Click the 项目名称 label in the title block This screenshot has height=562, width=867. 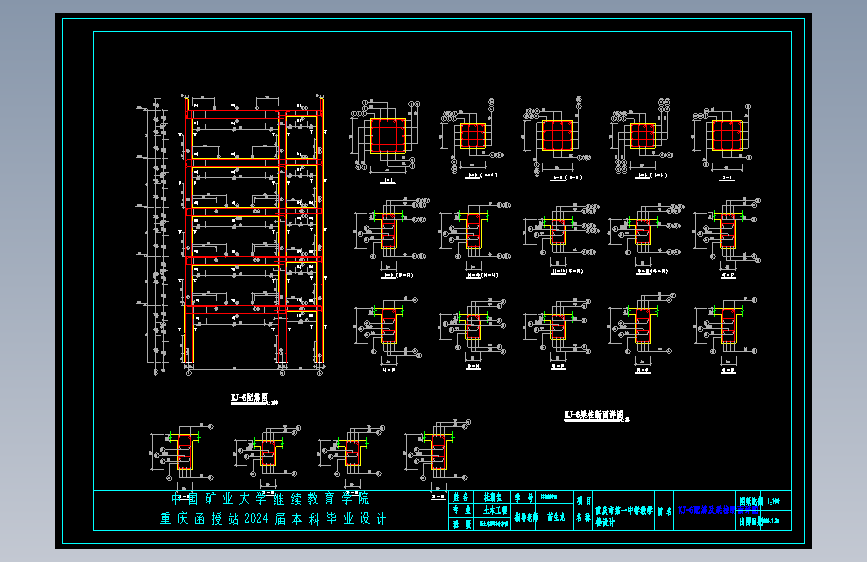tap(583, 509)
